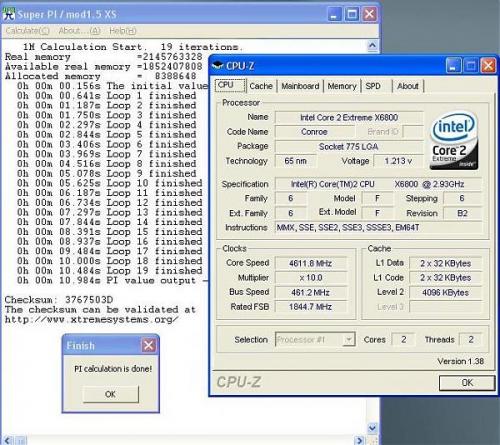Click the Multiplier value x 10.0
The image size is (500, 445).
[x=310, y=278]
